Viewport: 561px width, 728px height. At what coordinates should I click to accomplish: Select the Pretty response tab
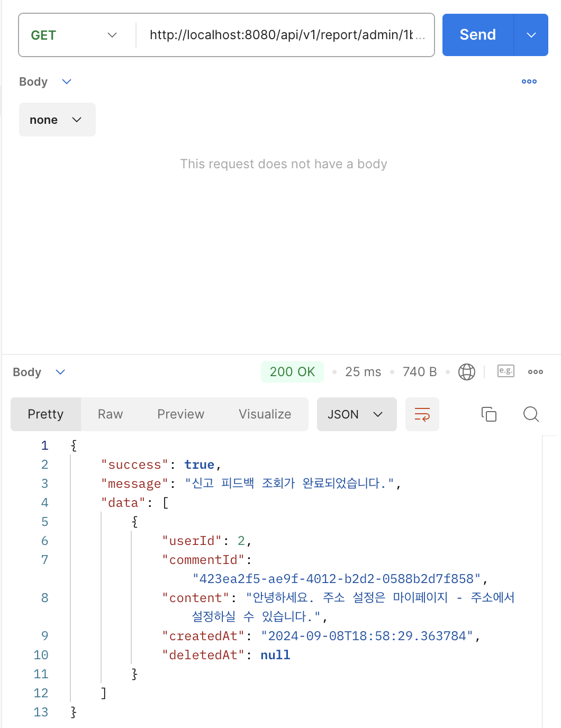pos(46,414)
